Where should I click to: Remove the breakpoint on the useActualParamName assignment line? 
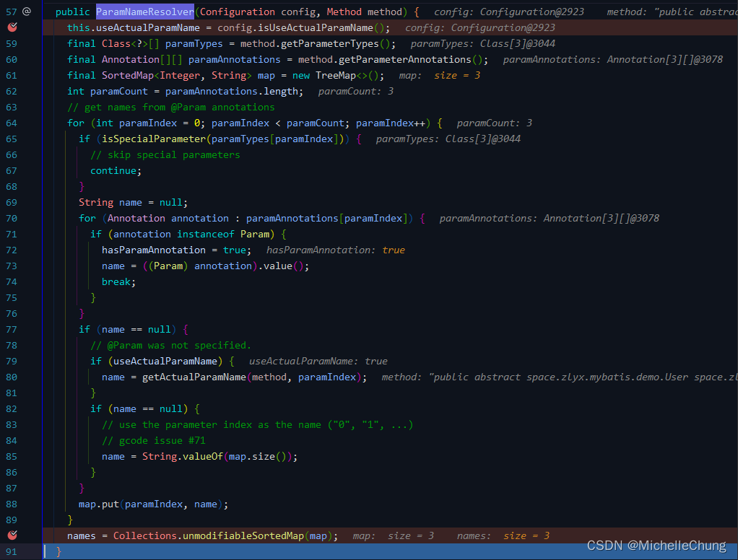point(12,27)
